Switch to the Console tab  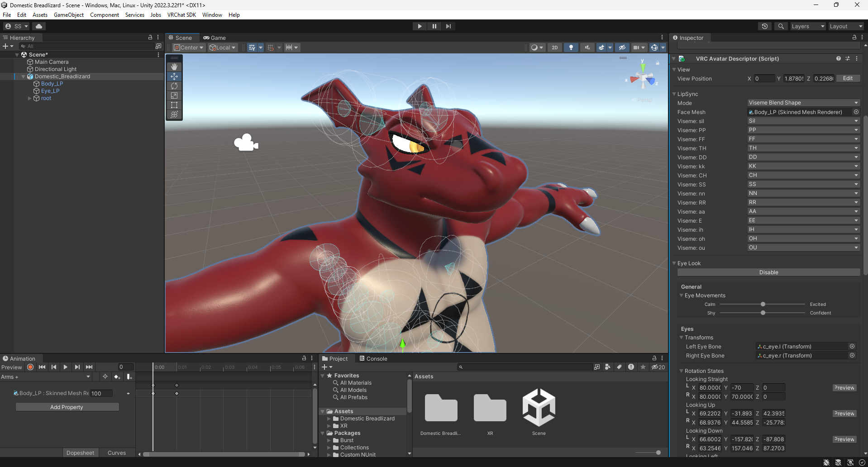(373, 358)
